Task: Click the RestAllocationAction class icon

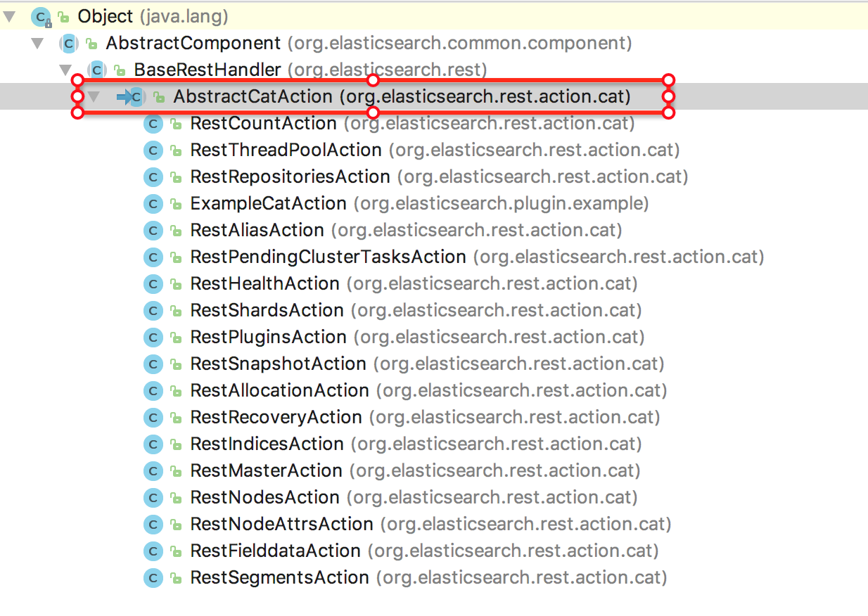Action: pyautogui.click(x=153, y=391)
